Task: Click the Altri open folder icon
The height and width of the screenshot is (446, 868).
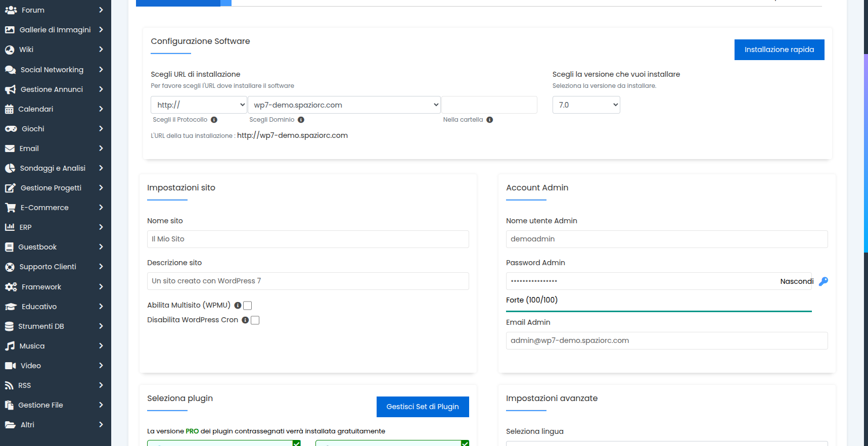Action: [x=10, y=425]
